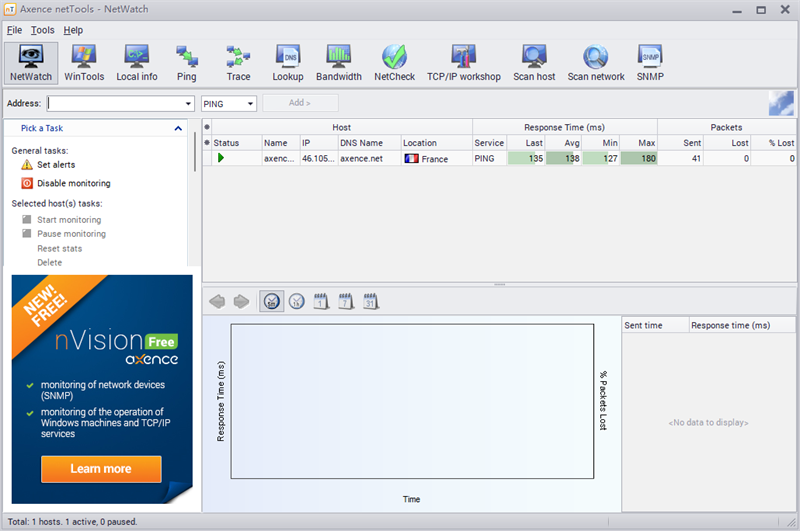The image size is (800, 531).
Task: Click Delete task
Action: pyautogui.click(x=49, y=262)
